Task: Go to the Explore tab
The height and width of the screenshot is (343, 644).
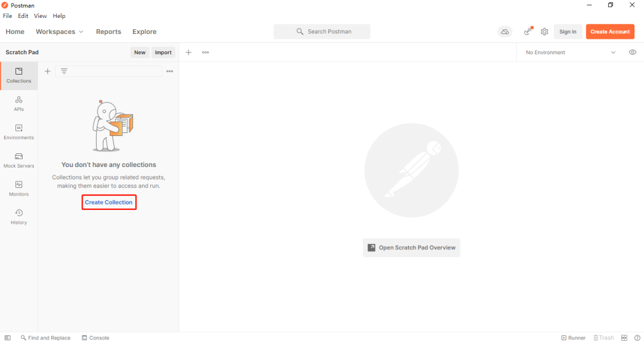Action: pos(144,32)
